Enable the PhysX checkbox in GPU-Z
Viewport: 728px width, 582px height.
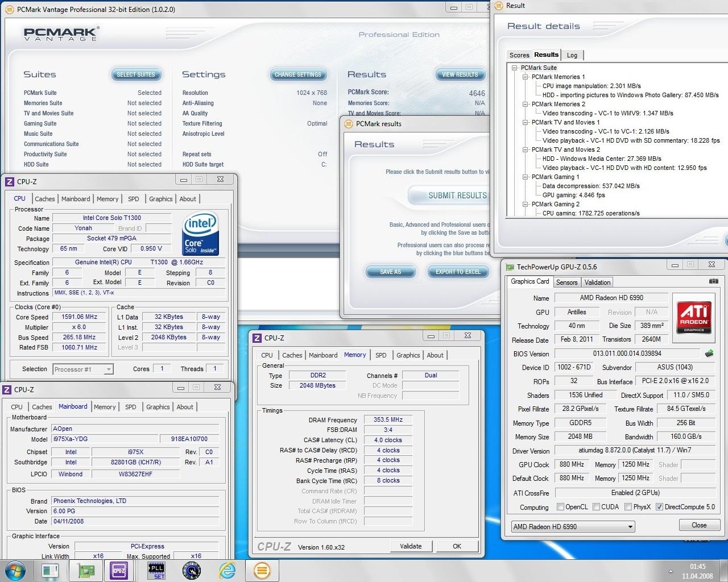point(628,507)
